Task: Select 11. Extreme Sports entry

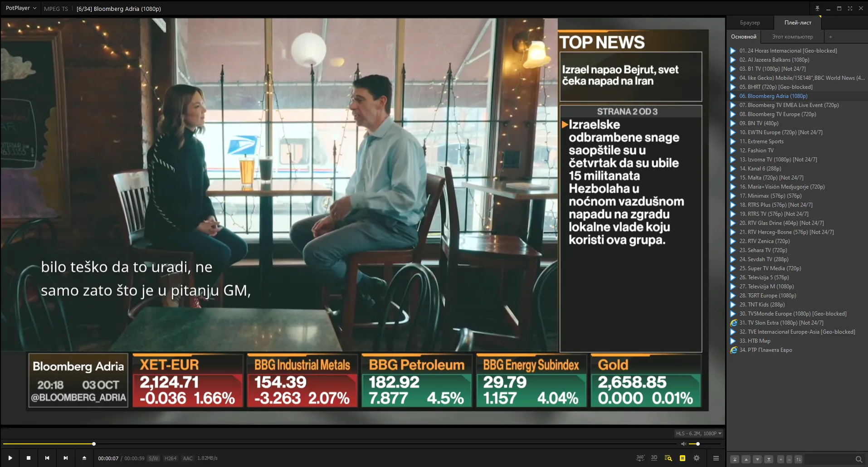Action: (x=798, y=141)
